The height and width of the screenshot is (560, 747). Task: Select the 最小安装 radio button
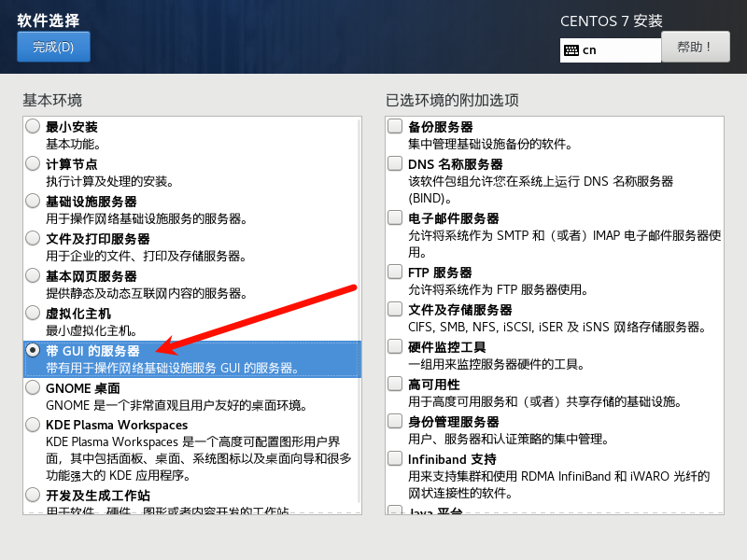[x=33, y=126]
